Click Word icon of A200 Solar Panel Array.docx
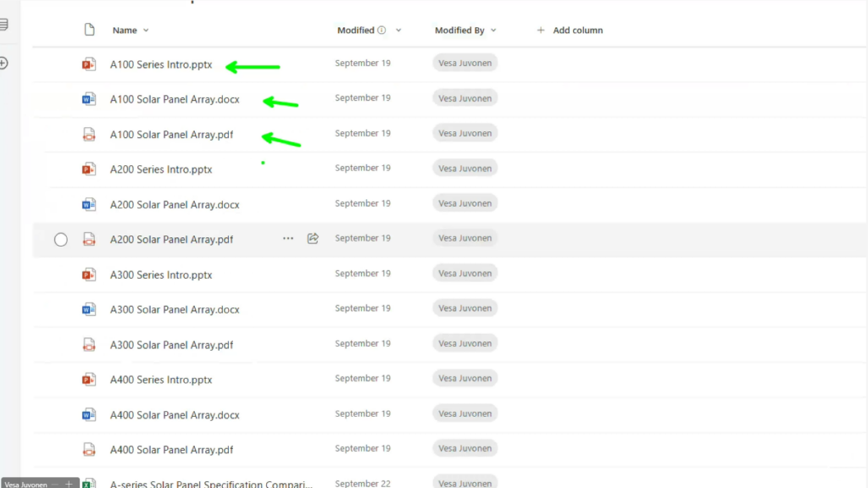Viewport: 868px width, 488px height. point(88,205)
